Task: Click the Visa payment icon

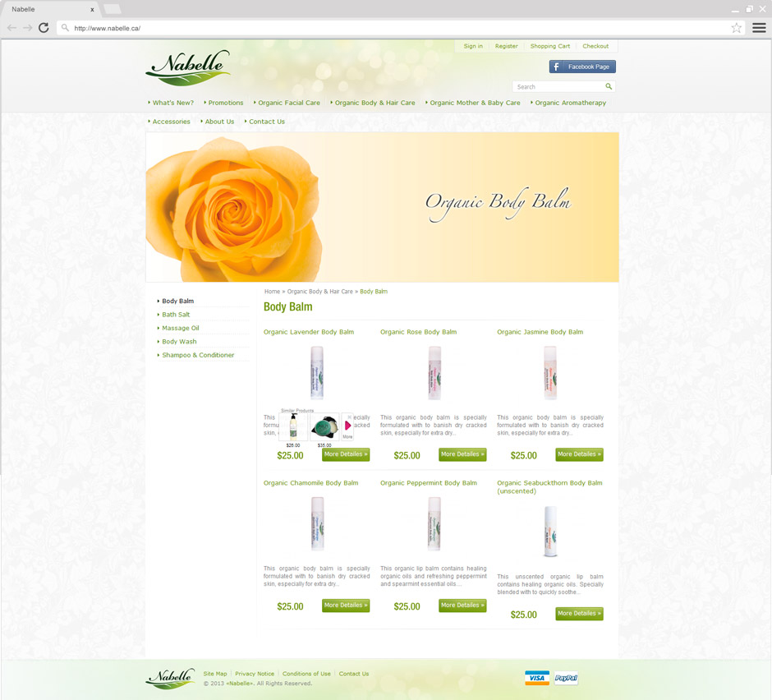Action: [x=536, y=678]
